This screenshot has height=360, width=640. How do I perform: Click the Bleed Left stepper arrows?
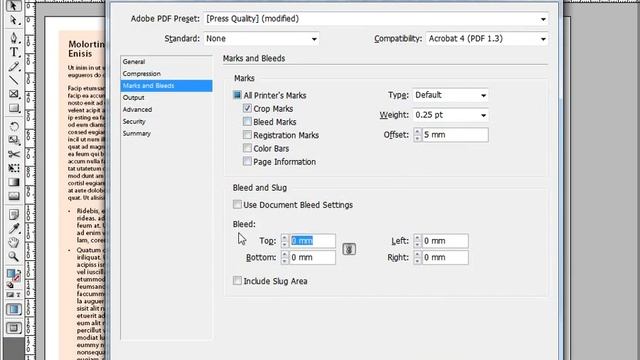tap(417, 241)
